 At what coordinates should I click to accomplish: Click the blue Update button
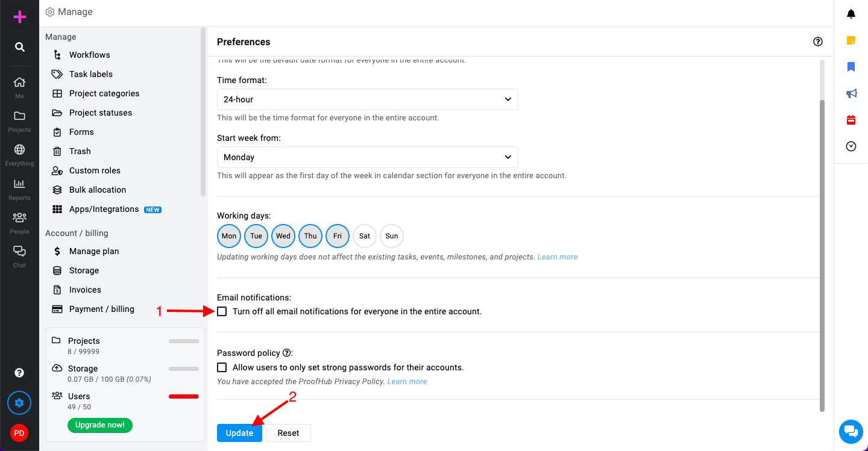[x=239, y=433]
